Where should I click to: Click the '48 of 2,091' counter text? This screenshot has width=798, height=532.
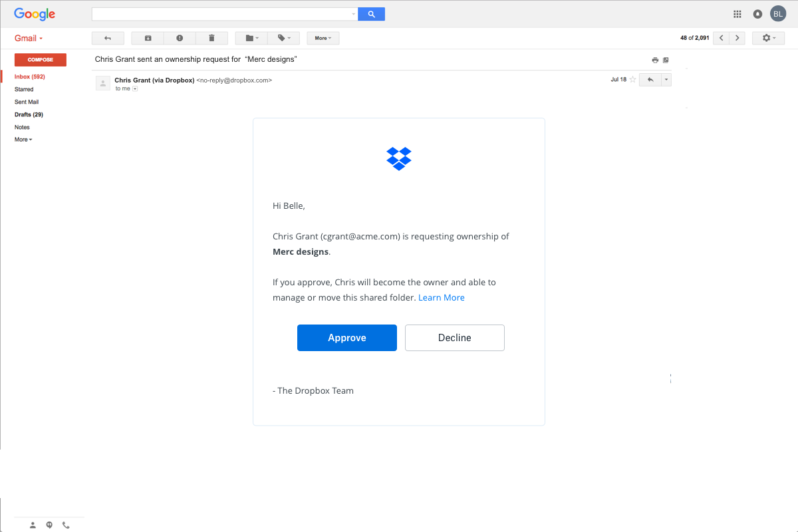point(695,38)
